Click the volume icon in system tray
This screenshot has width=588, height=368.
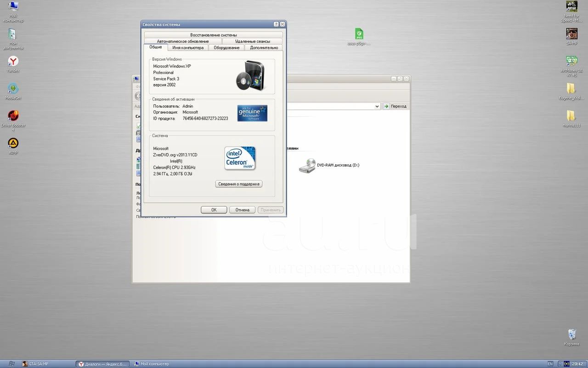(566, 364)
